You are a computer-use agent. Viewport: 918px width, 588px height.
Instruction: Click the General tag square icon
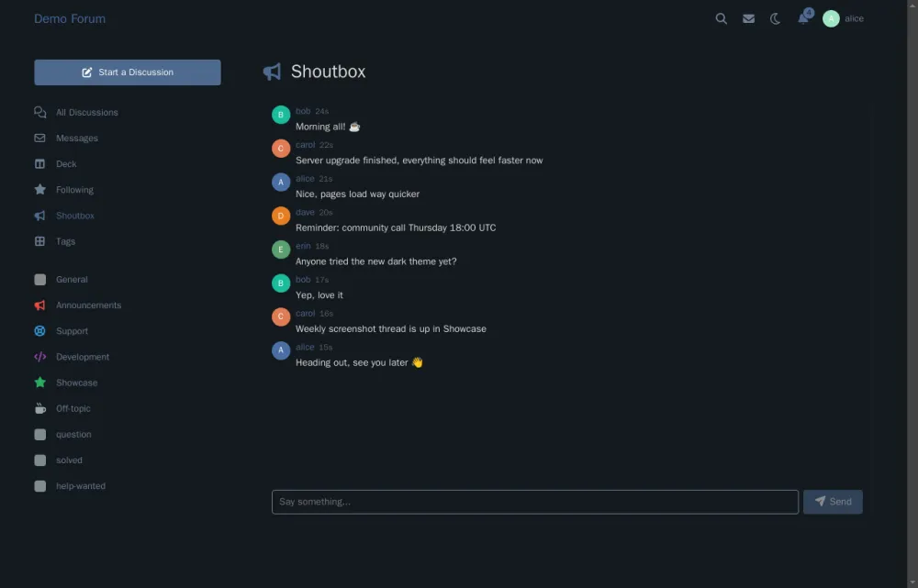point(39,280)
